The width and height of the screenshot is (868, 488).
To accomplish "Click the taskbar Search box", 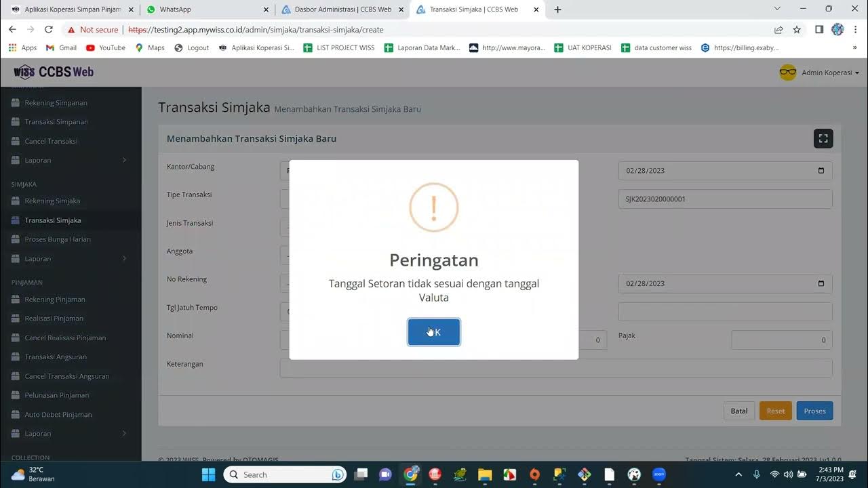I will [x=285, y=474].
